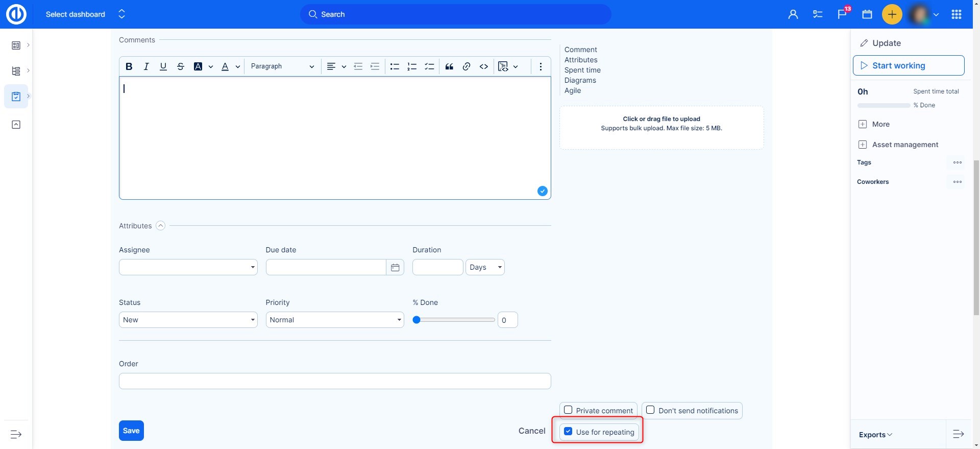Insert a block quote in comment
Screen dimensions: 980x449
coord(449,66)
